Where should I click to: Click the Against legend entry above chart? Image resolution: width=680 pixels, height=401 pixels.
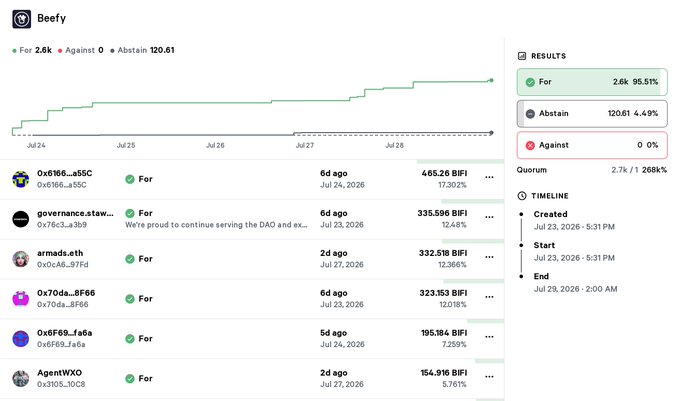pyautogui.click(x=81, y=50)
